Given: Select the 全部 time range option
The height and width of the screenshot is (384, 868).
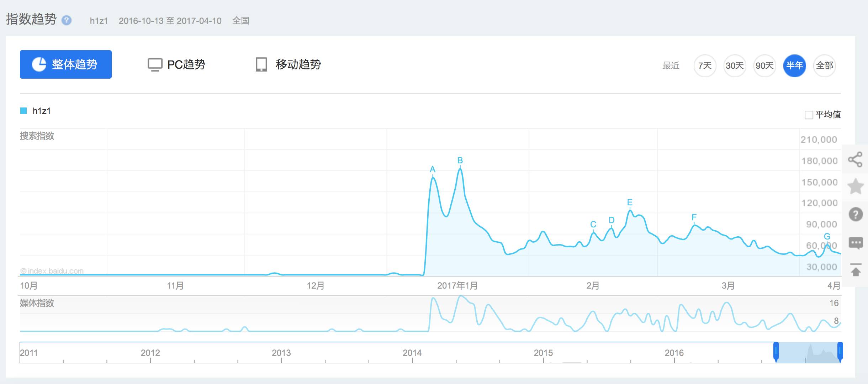Looking at the screenshot, I should (x=825, y=66).
